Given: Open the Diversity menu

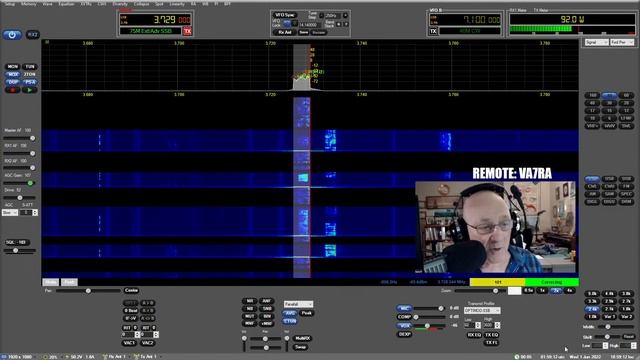Looking at the screenshot, I should (120, 4).
